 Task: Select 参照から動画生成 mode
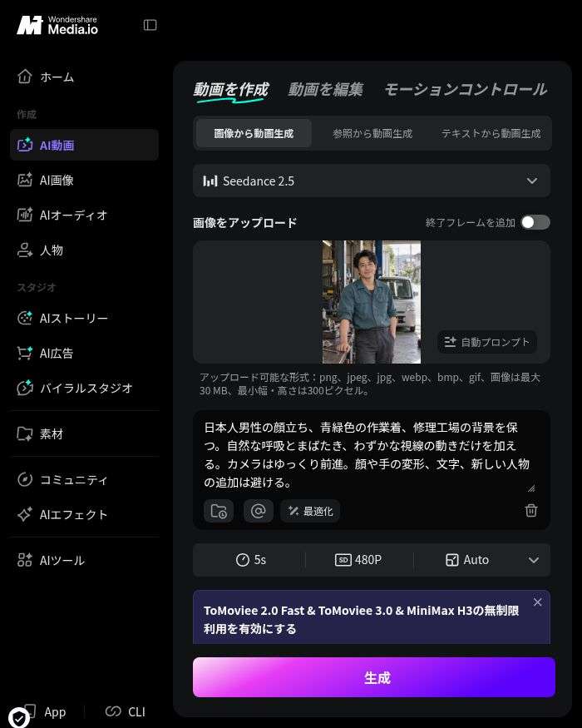(372, 133)
